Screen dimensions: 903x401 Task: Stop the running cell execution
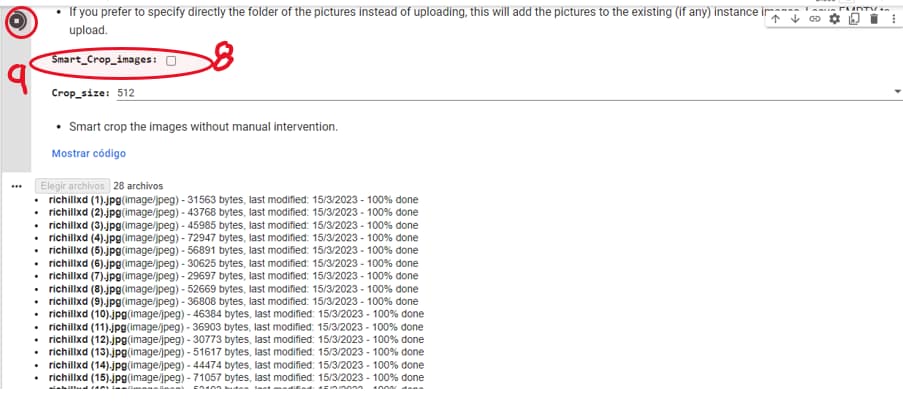17,22
